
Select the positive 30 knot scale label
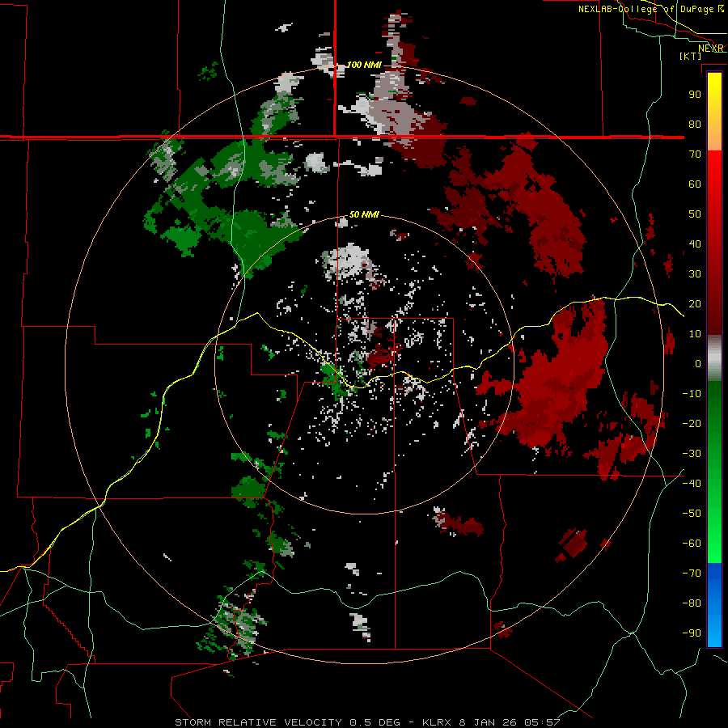(x=695, y=274)
